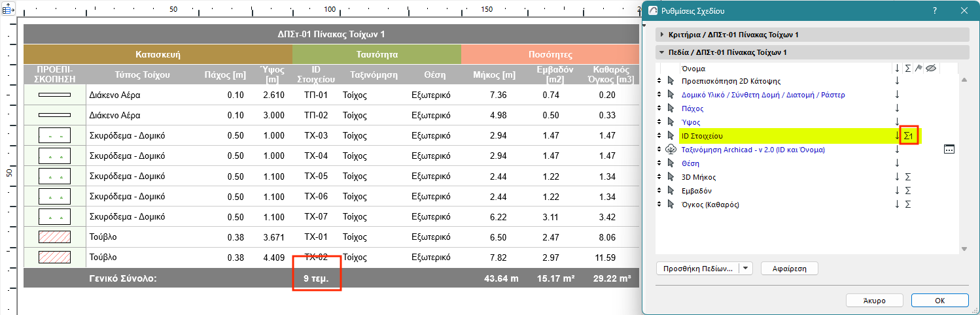Close the Ρυθμίσεις Σχεδίου dialog
This screenshot has width=980, height=315.
(964, 11)
